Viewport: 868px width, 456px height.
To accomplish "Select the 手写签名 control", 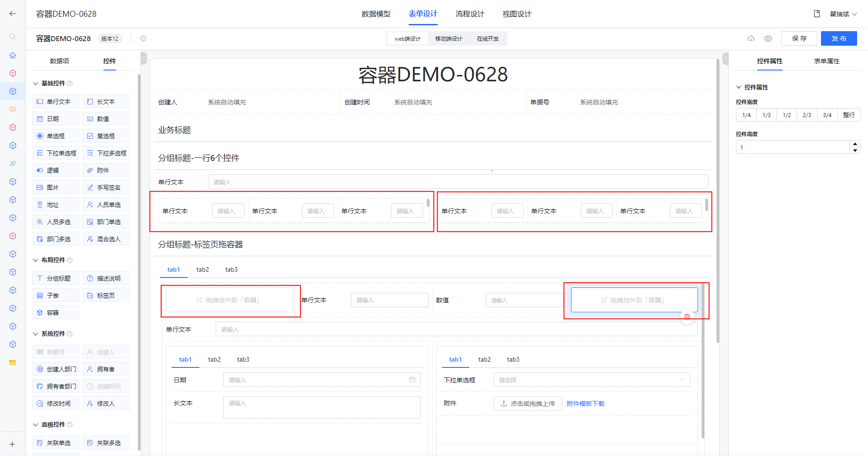I will 106,188.
